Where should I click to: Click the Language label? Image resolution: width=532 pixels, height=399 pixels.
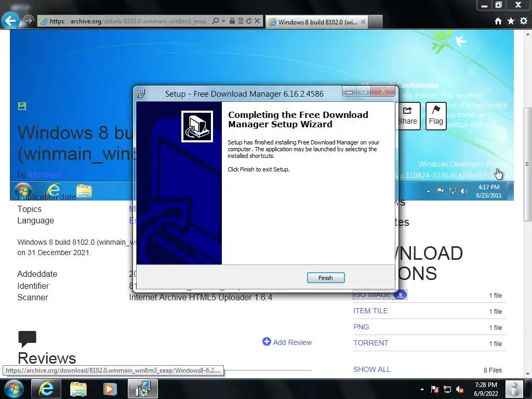point(36,220)
